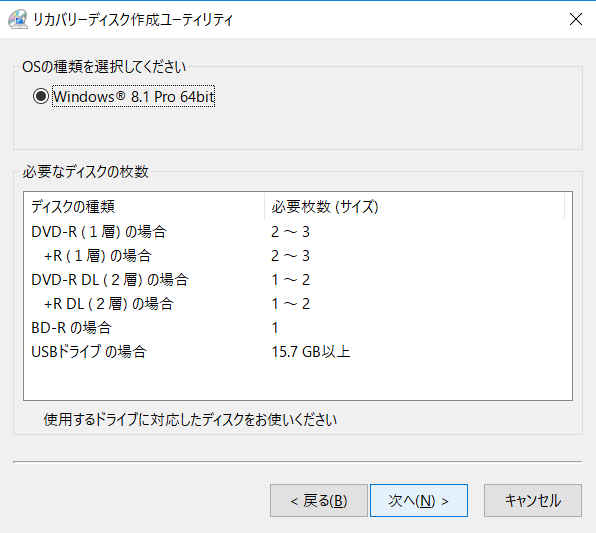Click the キャンセル button
The image size is (596, 533).
pos(533,500)
